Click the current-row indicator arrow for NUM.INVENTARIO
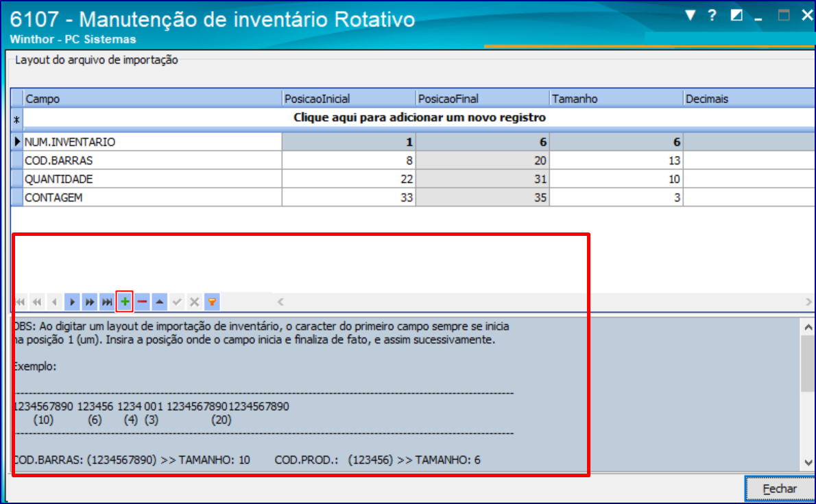Screen dimensions: 816x504 17,142
